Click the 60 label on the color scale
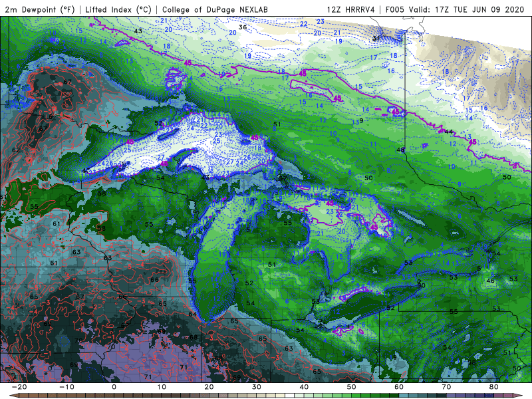This screenshot has height=399, width=532. 399,387
